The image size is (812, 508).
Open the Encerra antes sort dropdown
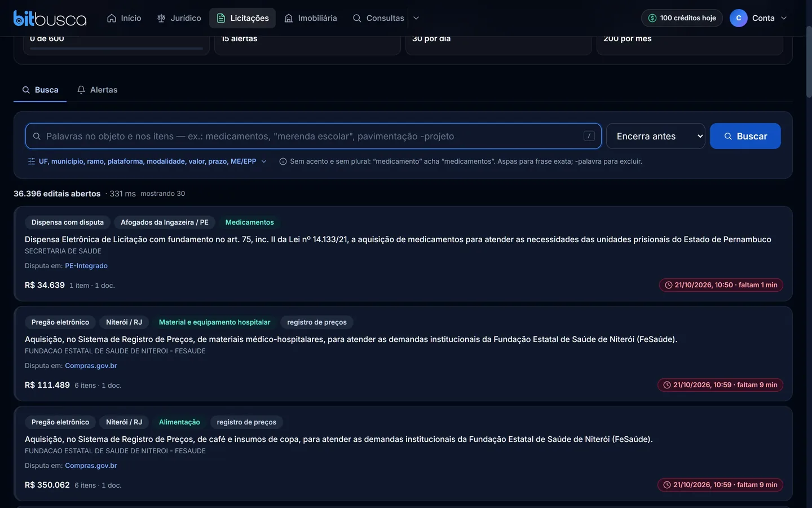(x=656, y=136)
